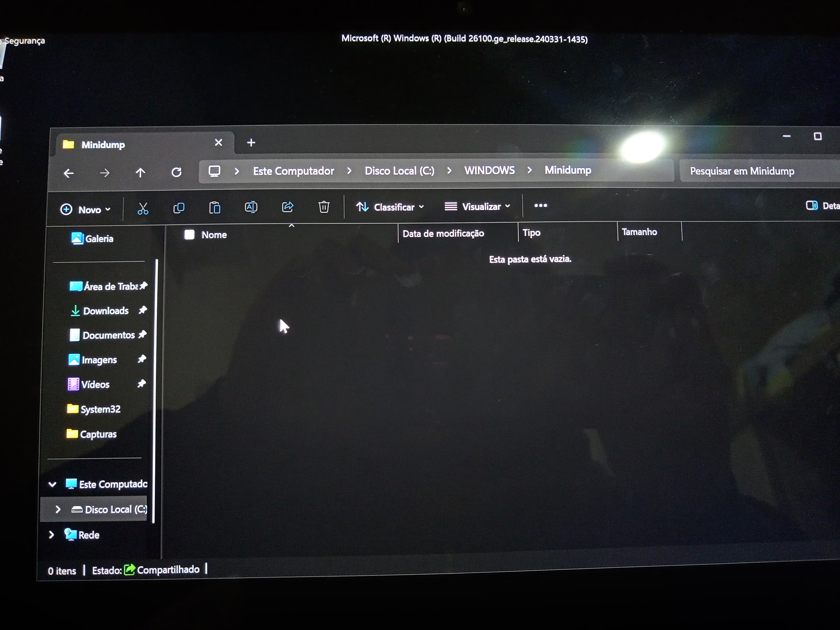This screenshot has width=840, height=630.
Task: Open the Visualizar dropdown
Action: 477,207
